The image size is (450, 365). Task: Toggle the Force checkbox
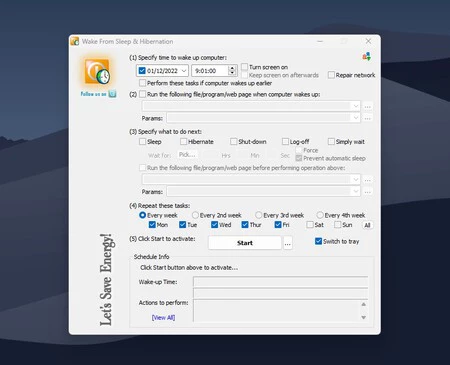[299, 150]
